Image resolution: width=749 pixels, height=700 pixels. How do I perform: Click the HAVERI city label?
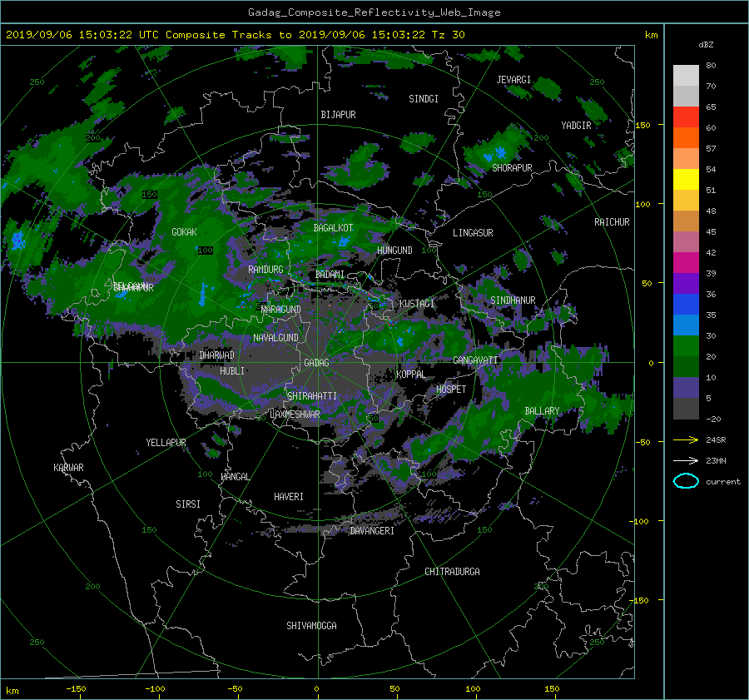coord(289,496)
